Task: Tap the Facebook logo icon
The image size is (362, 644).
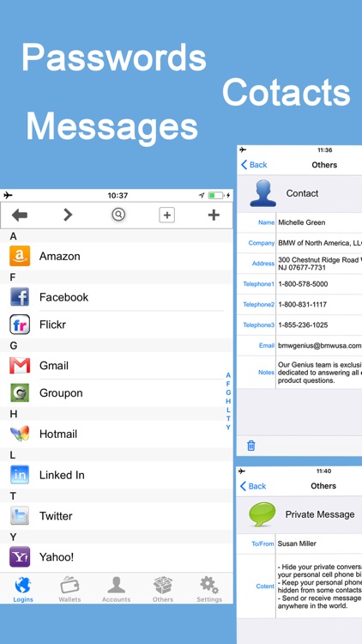Action: pyautogui.click(x=20, y=297)
